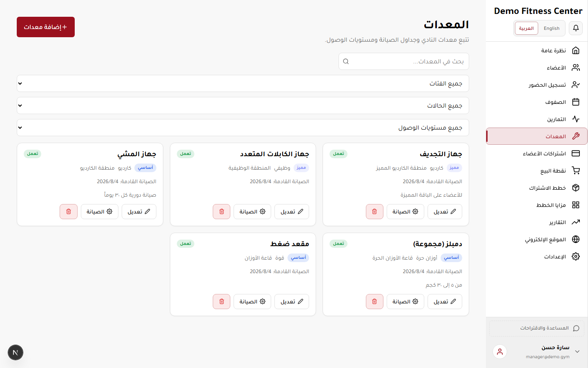The image size is (588, 368).
Task: Click the round N logo badge
Action: [x=16, y=352]
